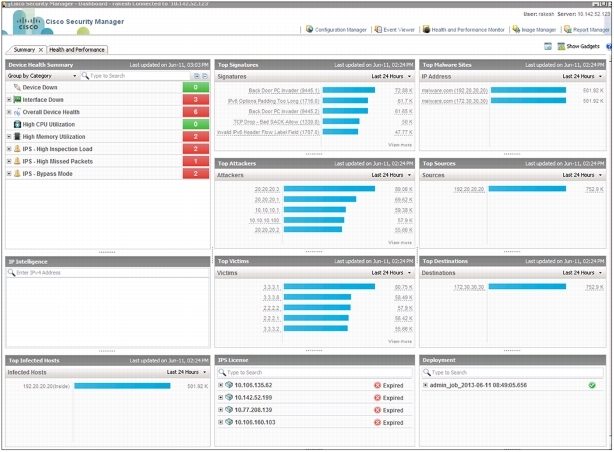
Task: Click the Expired status icon for 10.77.208.139
Action: (x=377, y=410)
